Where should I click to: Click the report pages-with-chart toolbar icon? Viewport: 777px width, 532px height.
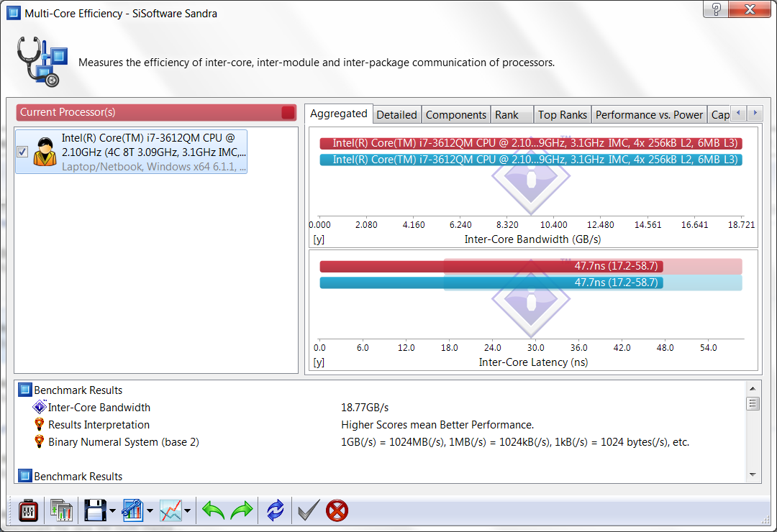click(x=61, y=510)
